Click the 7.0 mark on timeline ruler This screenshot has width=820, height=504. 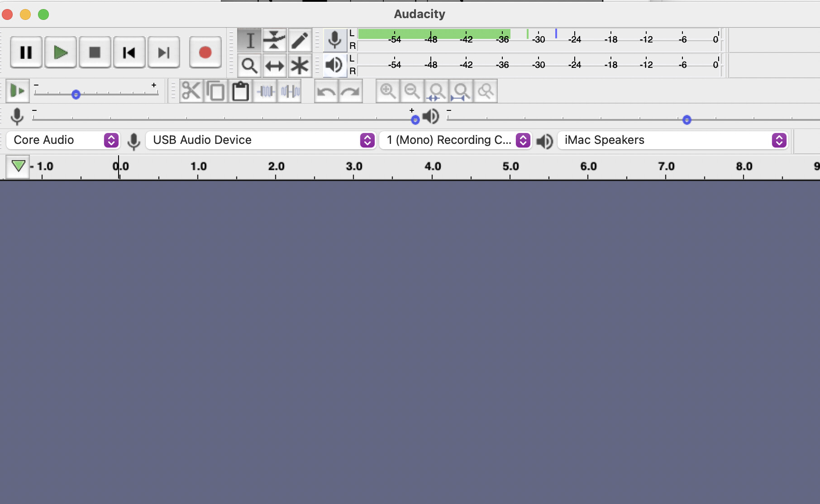click(x=666, y=166)
